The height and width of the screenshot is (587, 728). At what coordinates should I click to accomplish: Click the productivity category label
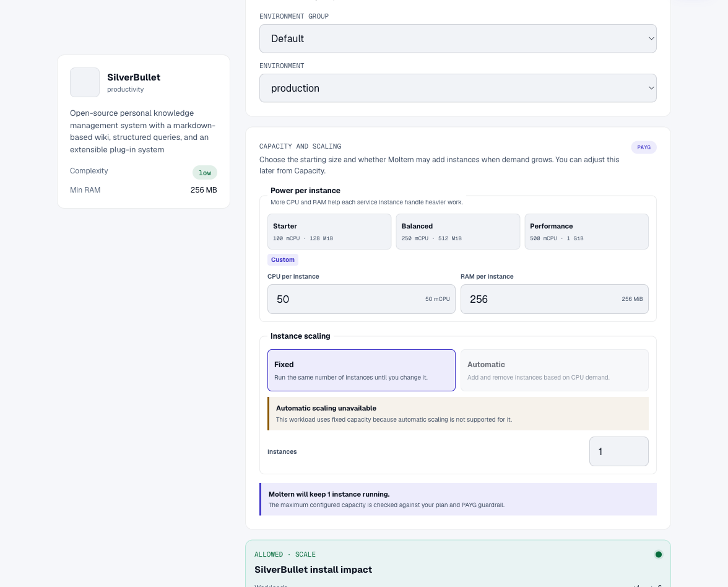[125, 89]
